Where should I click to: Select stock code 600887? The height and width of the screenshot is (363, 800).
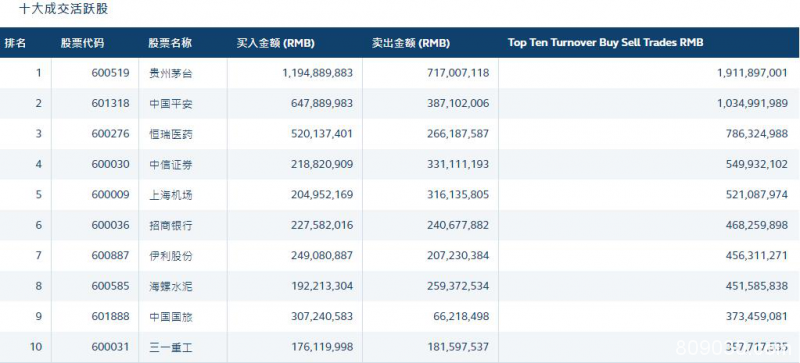111,256
